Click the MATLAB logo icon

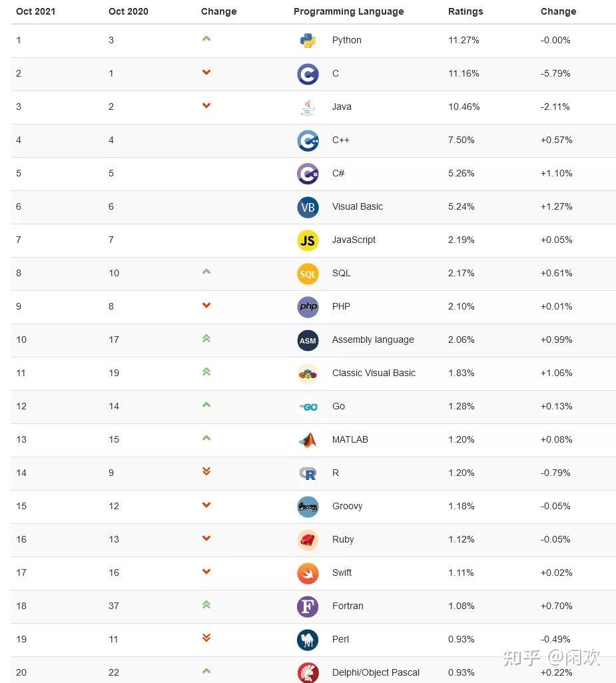[308, 440]
